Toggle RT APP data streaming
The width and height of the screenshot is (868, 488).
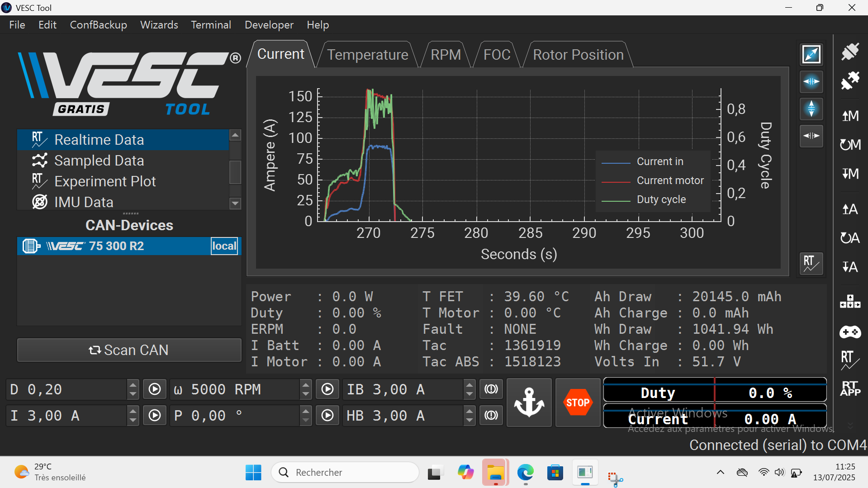[850, 389]
